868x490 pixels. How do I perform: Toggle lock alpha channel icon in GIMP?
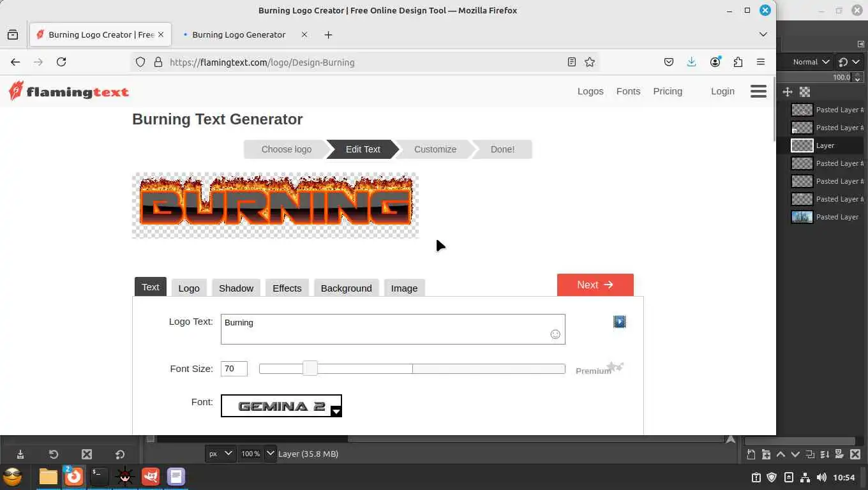(x=805, y=92)
